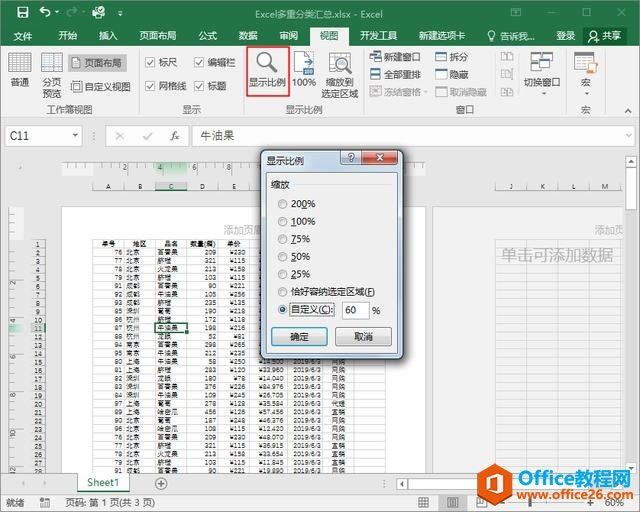Open the Name Box dropdown for C11
This screenshot has height=512, width=640.
[75, 135]
